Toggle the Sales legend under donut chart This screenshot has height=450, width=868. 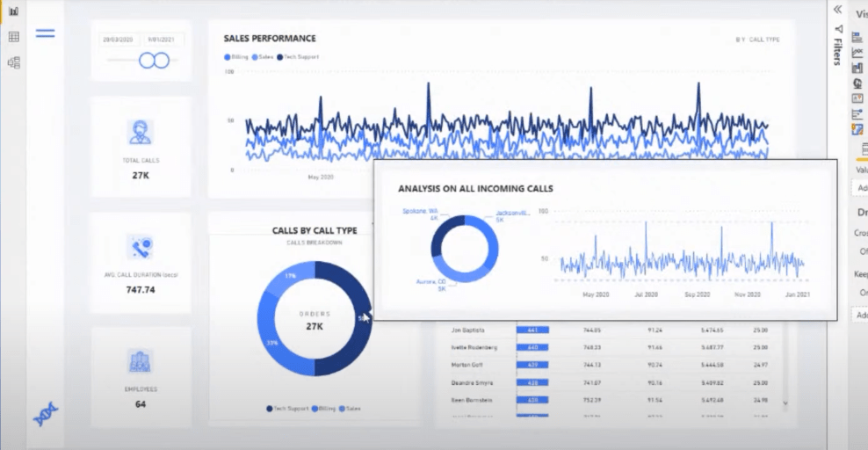coord(350,409)
